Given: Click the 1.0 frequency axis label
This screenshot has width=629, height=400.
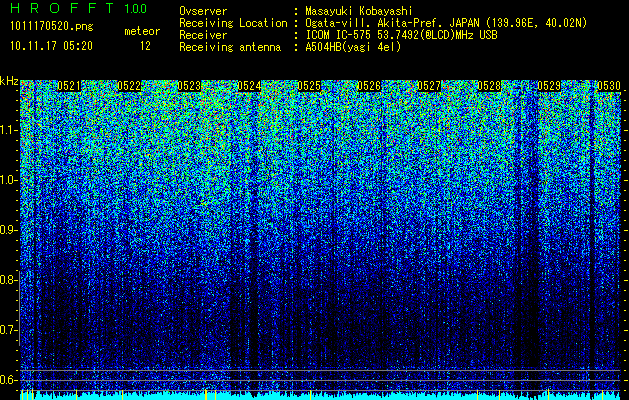Looking at the screenshot, I should click(8, 180).
